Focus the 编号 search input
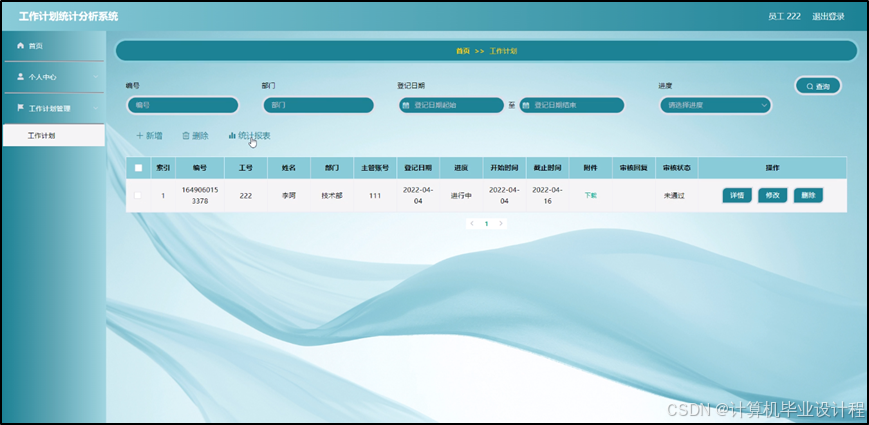 (183, 105)
